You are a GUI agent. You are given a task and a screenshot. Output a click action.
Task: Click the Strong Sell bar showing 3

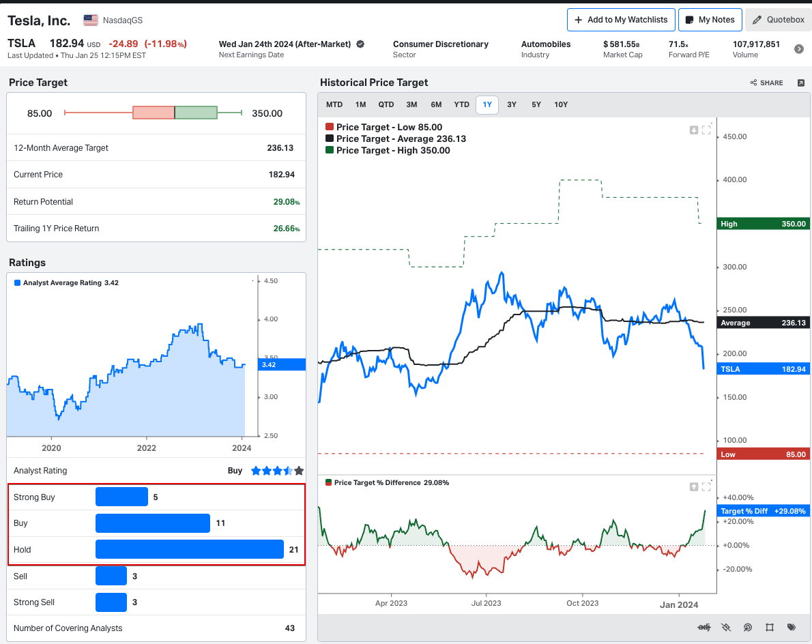111,602
